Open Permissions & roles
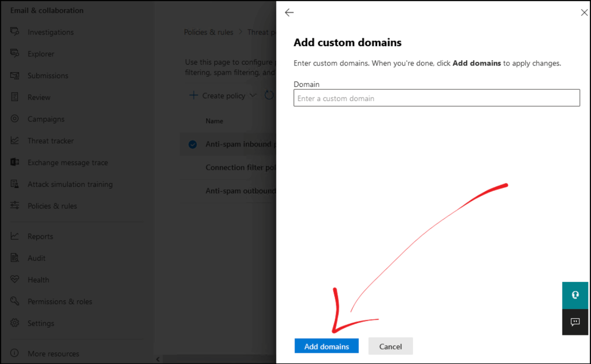The height and width of the screenshot is (364, 591). 60,302
